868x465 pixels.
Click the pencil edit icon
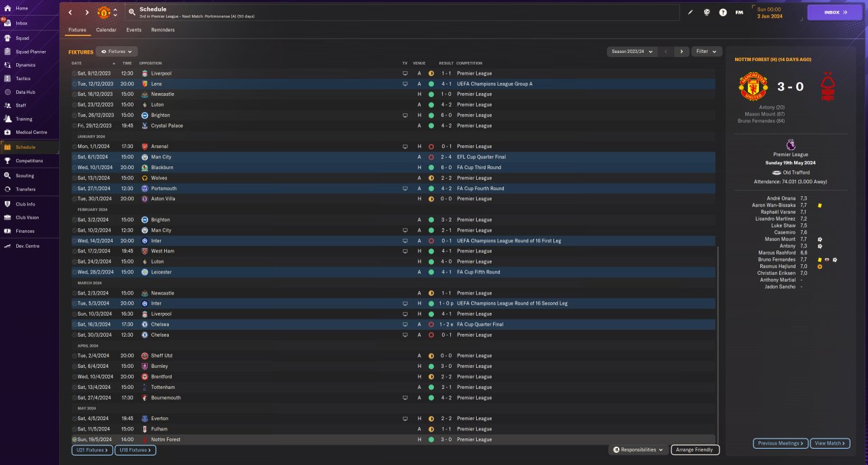pos(690,12)
